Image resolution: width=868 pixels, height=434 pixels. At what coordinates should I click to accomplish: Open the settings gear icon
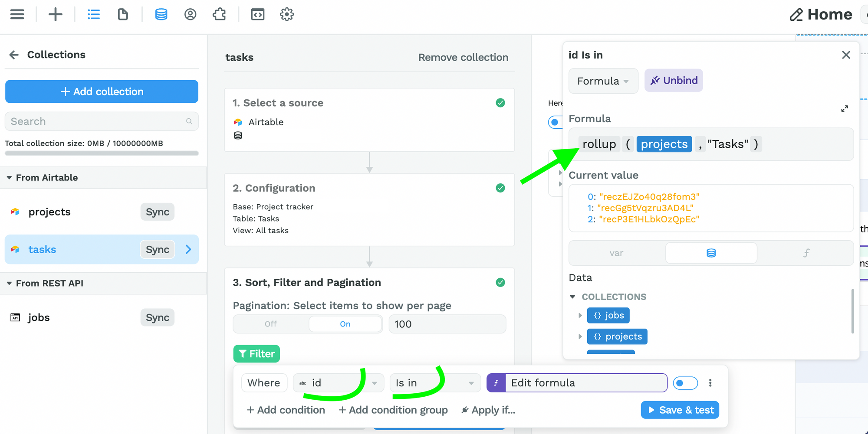coord(287,14)
